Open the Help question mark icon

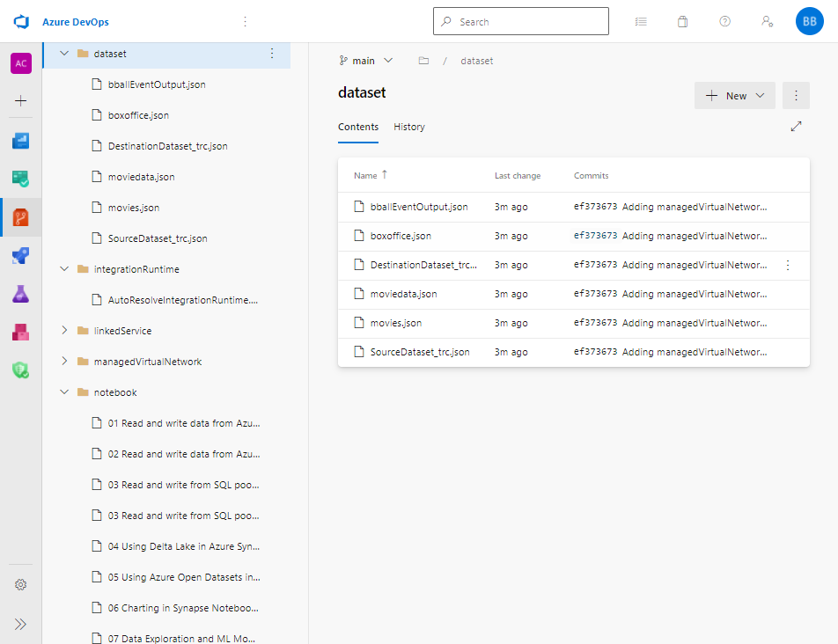click(724, 21)
